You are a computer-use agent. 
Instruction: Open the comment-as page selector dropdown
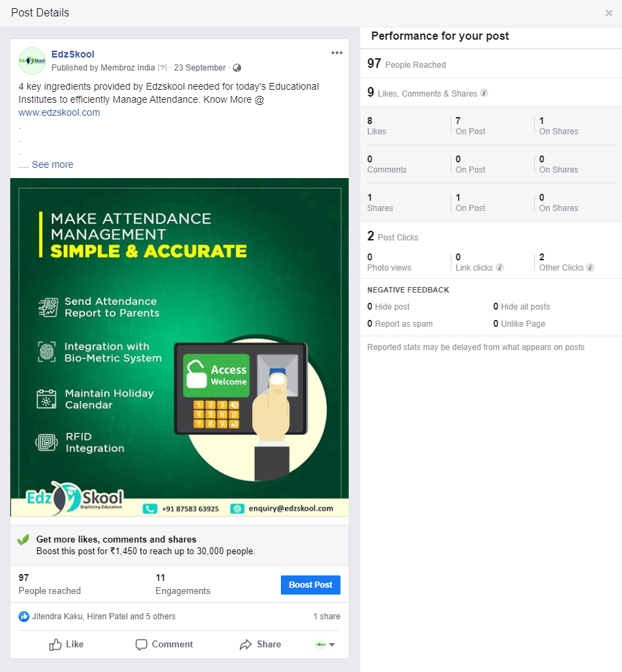[x=325, y=644]
